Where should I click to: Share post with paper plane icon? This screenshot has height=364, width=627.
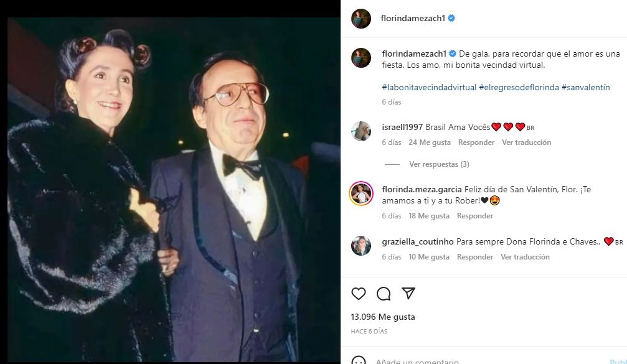coord(408,293)
